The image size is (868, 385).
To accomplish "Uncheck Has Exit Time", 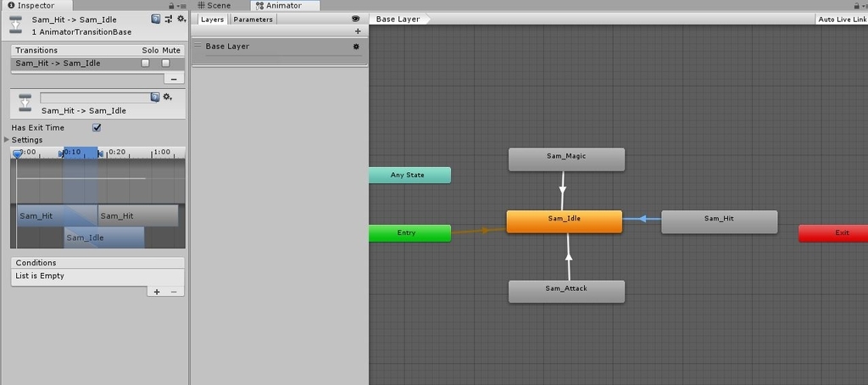I will pyautogui.click(x=97, y=127).
